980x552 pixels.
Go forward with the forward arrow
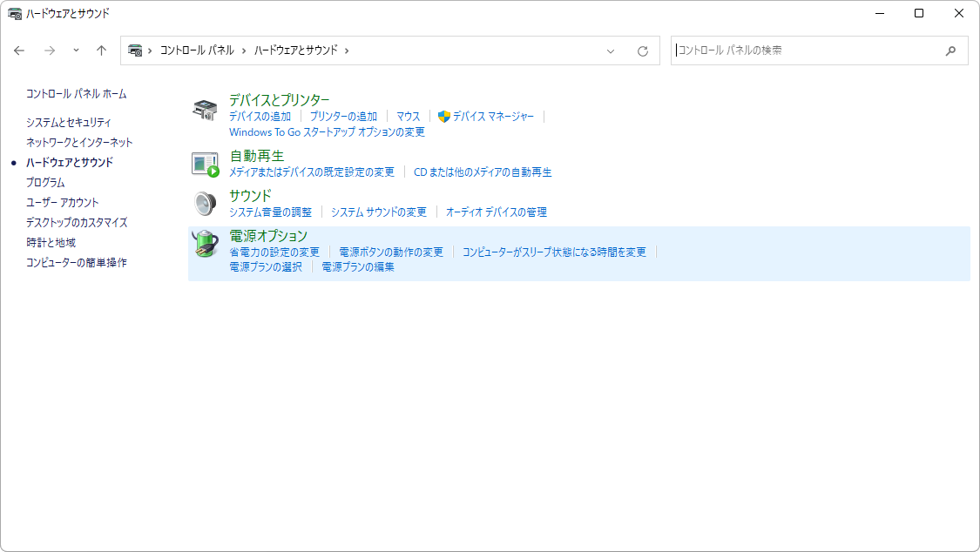coord(50,50)
